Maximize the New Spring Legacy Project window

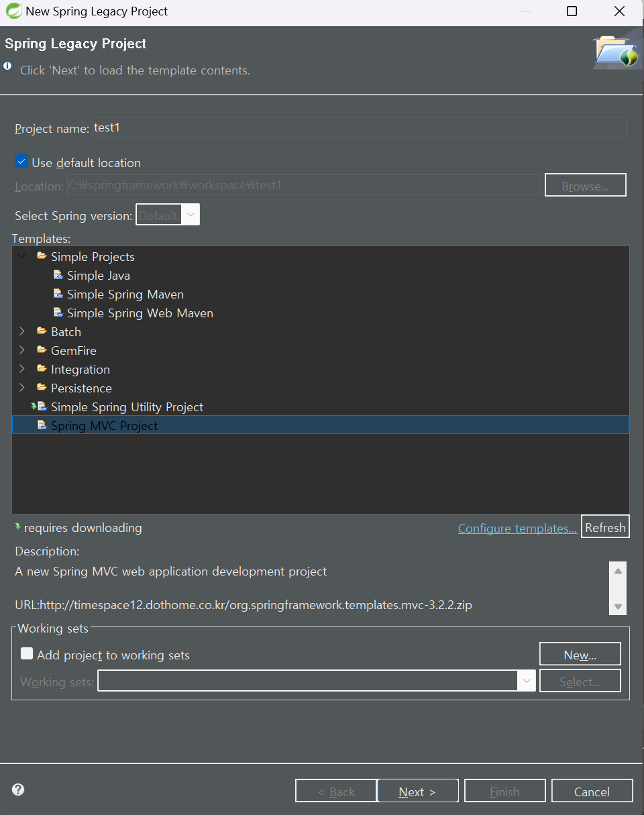572,11
